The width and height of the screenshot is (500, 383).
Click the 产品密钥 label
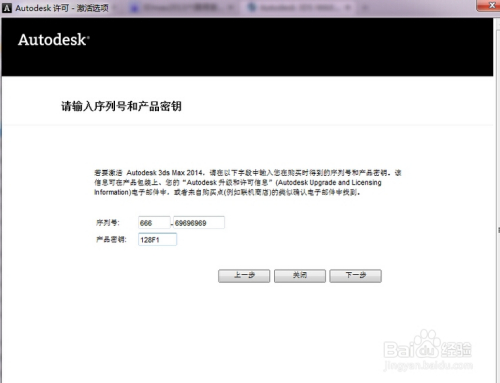tap(111, 240)
